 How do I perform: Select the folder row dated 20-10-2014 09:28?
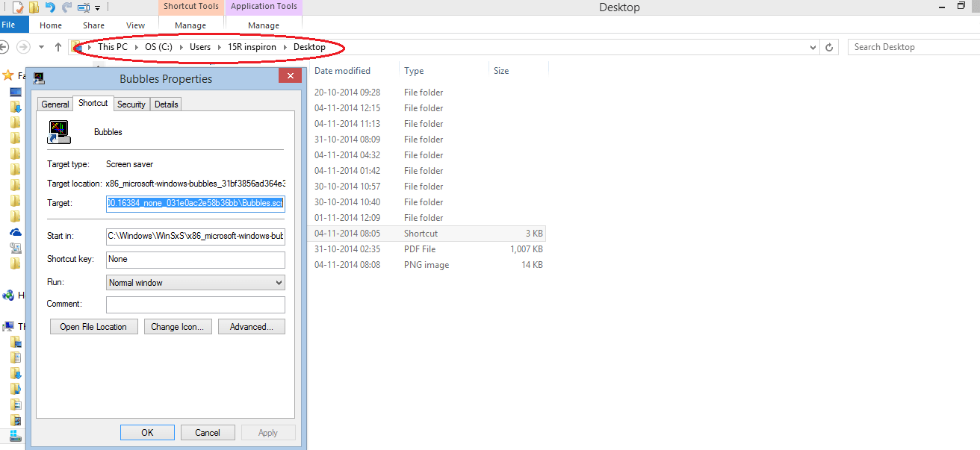[x=428, y=93]
